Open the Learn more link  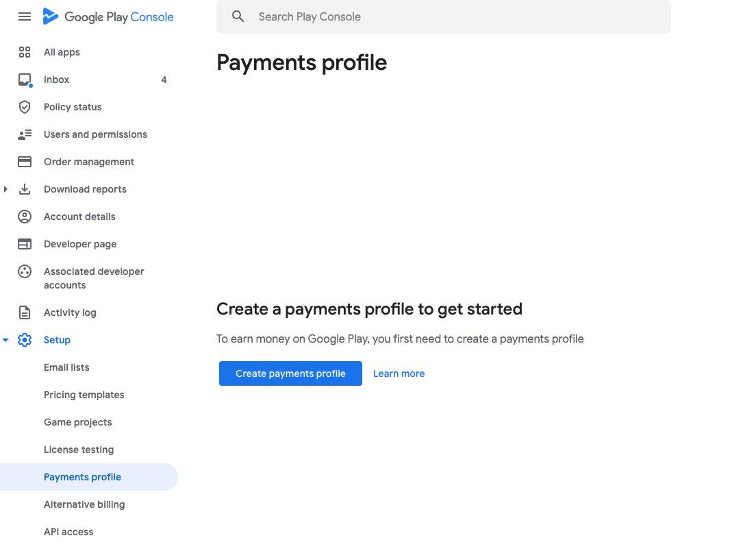pyautogui.click(x=399, y=373)
